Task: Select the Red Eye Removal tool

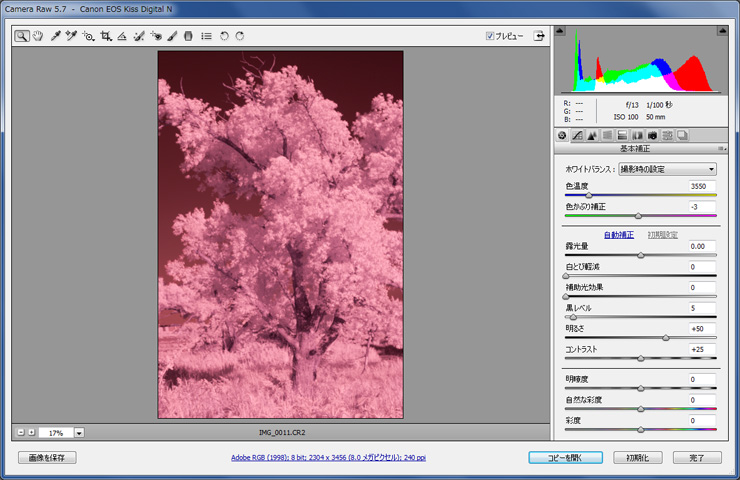Action: pos(156,36)
